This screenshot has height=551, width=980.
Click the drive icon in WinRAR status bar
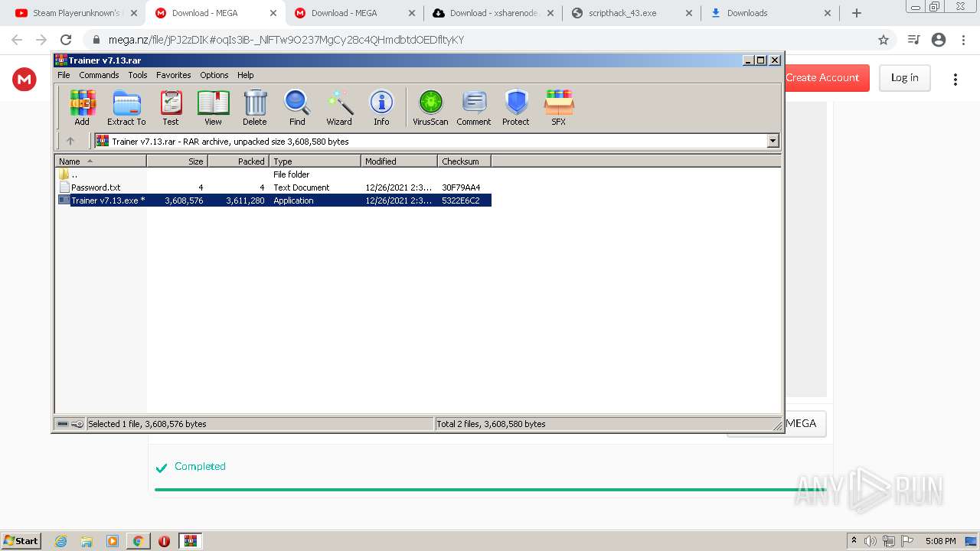[x=63, y=424]
